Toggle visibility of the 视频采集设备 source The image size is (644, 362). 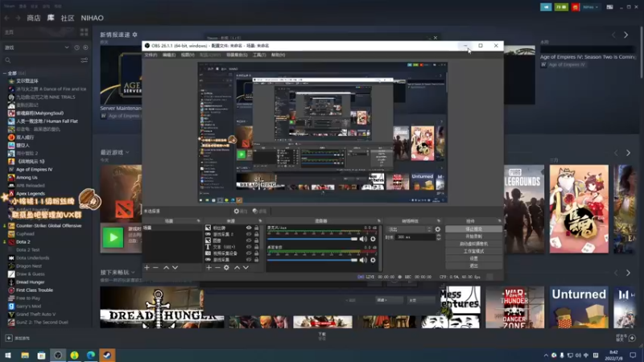(249, 253)
